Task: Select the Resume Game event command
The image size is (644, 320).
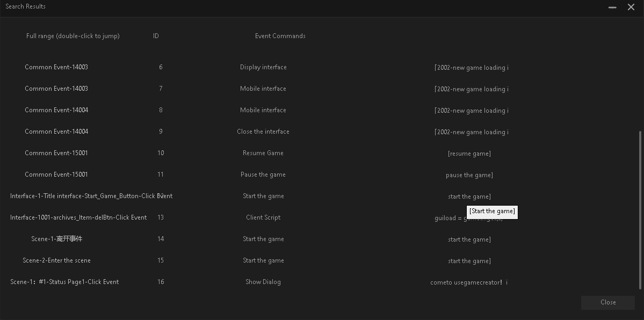Action: 263,153
